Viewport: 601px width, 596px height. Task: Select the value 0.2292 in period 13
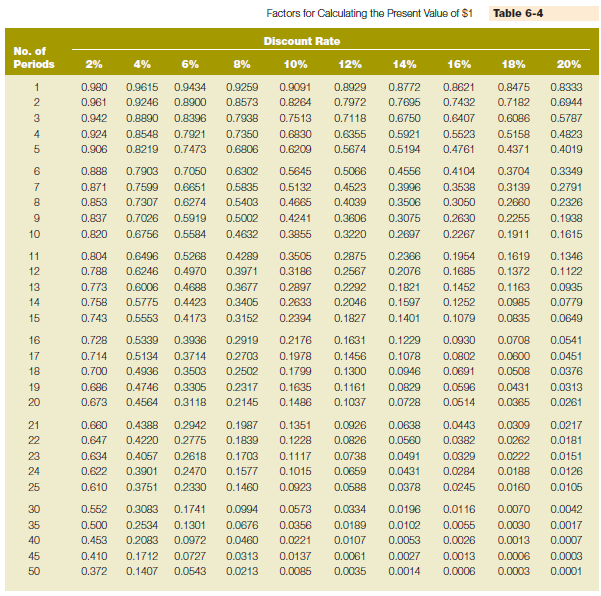(x=350, y=287)
